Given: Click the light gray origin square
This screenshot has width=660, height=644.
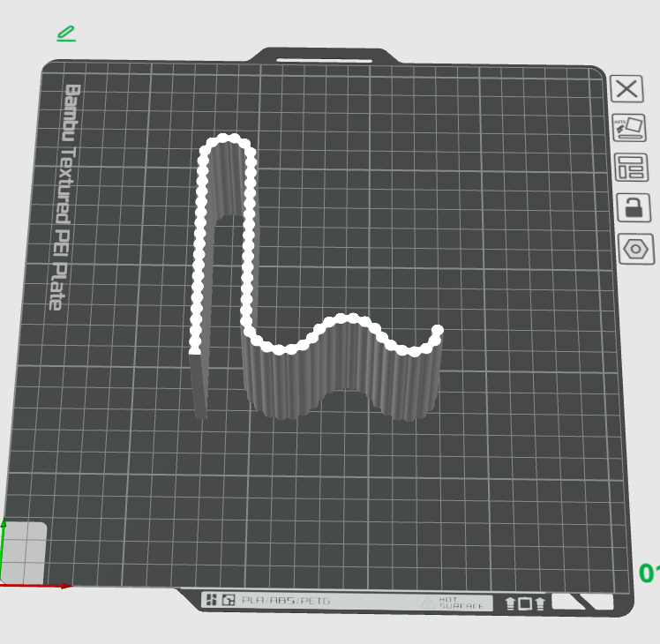Looking at the screenshot, I should [24, 552].
